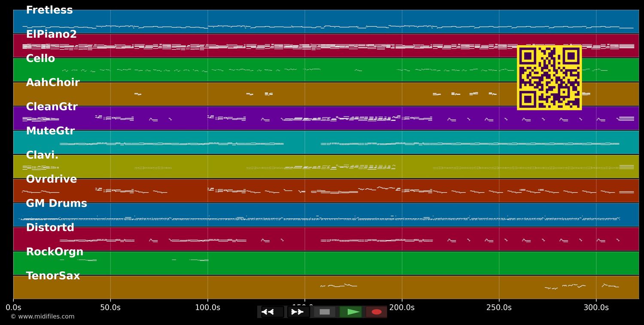Image resolution: width=644 pixels, height=325 pixels.
Task: Choose the Ovrdrive track label
Action: pos(51,179)
